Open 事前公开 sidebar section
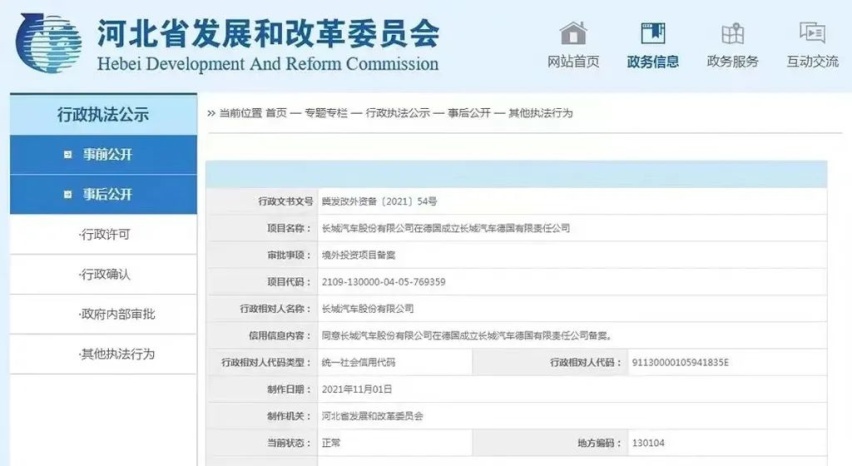This screenshot has width=852, height=466. (103, 155)
